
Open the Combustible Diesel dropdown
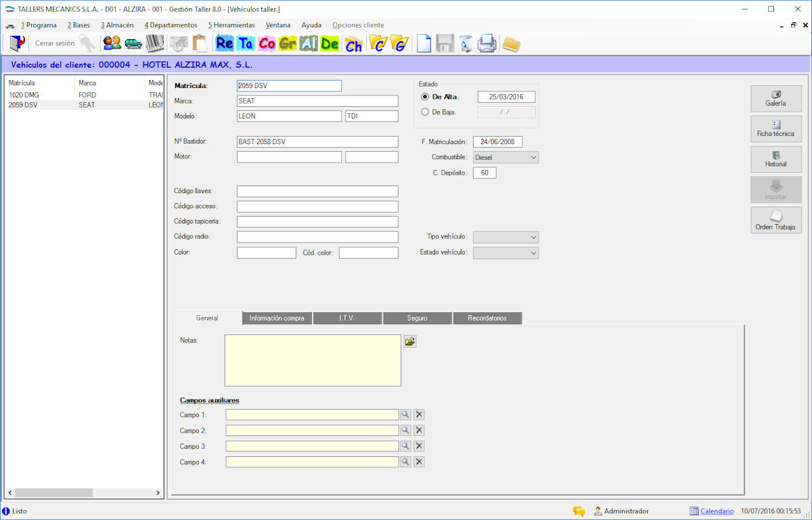(x=506, y=157)
